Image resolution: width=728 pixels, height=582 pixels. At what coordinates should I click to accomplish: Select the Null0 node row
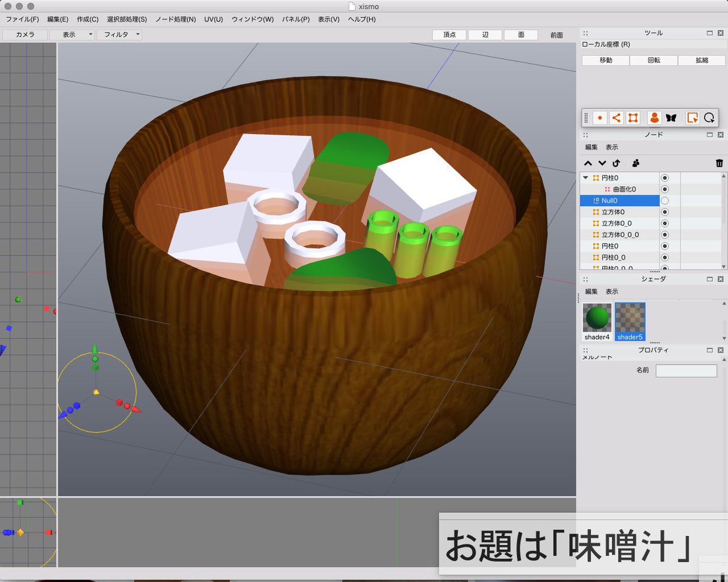(x=619, y=201)
